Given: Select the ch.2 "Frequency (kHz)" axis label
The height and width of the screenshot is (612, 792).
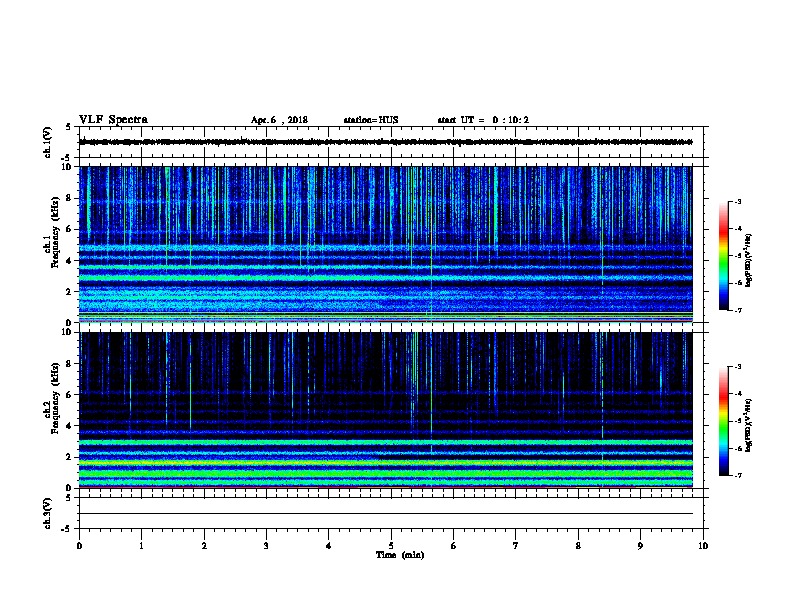Looking at the screenshot, I should click(x=55, y=398).
